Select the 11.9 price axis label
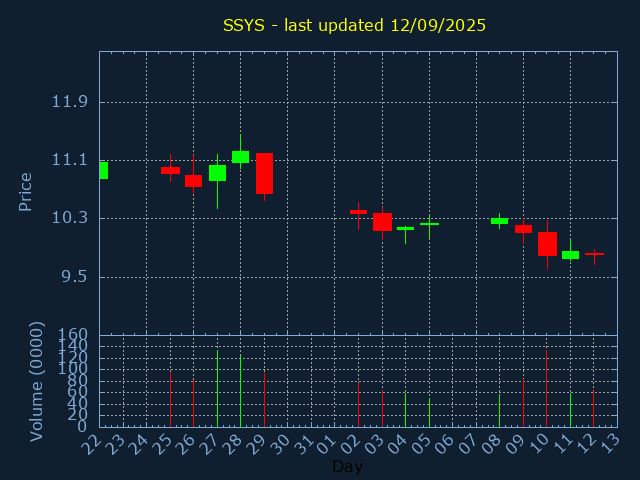640x480 pixels. pos(69,102)
